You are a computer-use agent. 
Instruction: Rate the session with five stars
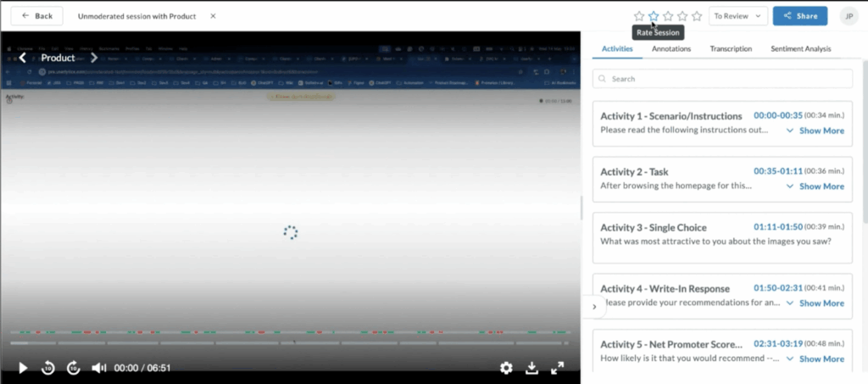coord(697,16)
